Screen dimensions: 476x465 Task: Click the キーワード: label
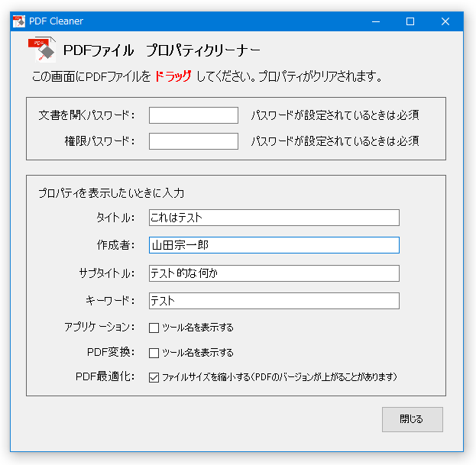(x=110, y=301)
